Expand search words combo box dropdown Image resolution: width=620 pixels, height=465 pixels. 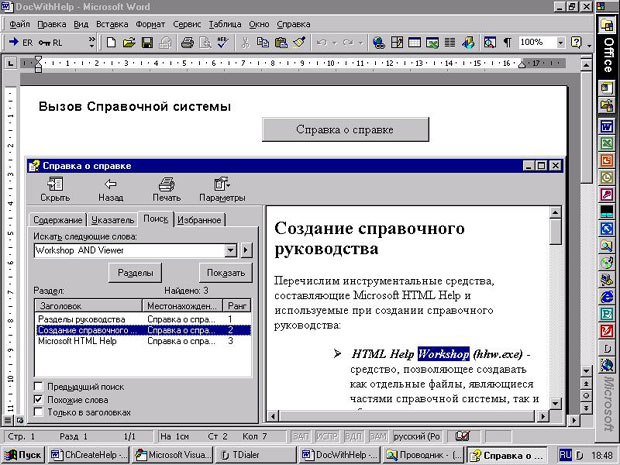point(230,250)
